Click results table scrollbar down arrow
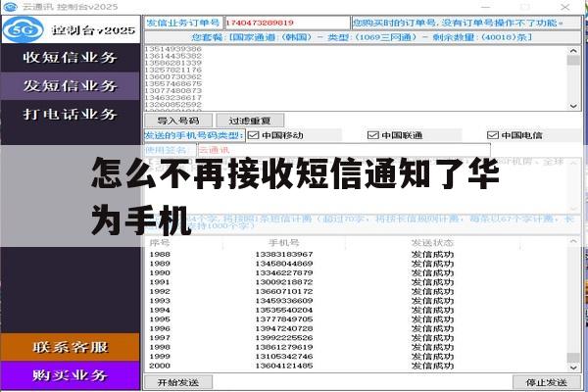 click(x=573, y=367)
